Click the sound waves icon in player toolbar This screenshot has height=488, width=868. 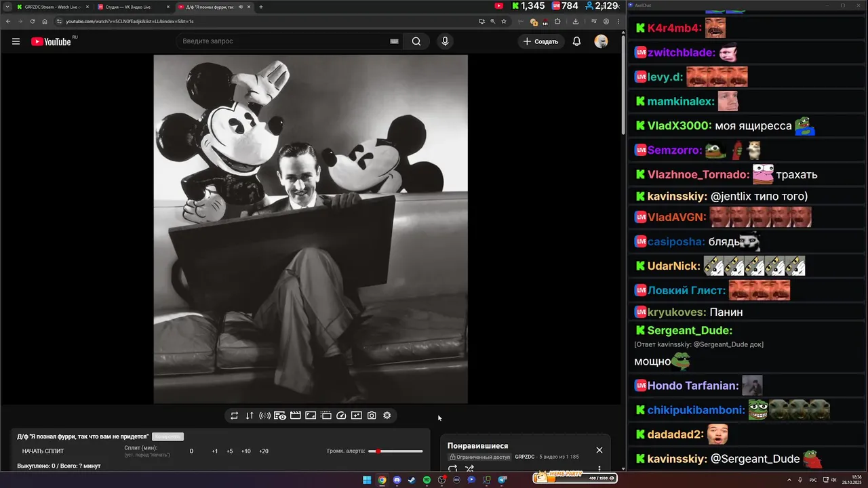pyautogui.click(x=264, y=415)
